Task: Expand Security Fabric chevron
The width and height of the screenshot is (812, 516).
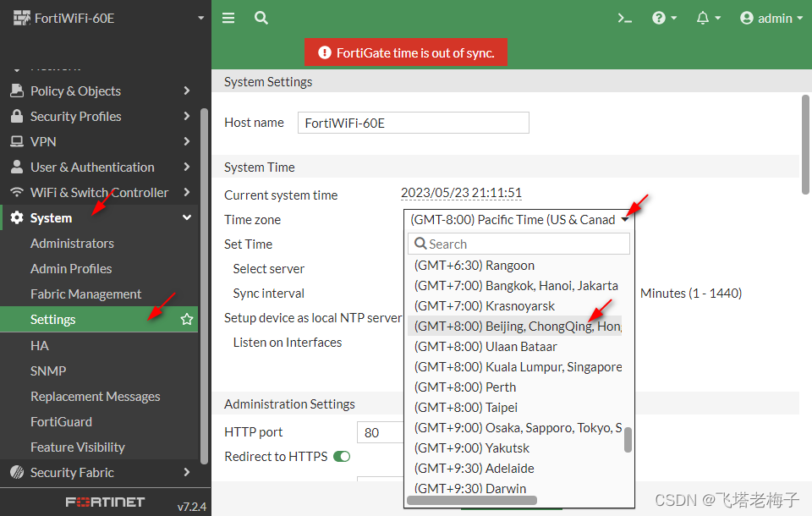Action: click(187, 472)
